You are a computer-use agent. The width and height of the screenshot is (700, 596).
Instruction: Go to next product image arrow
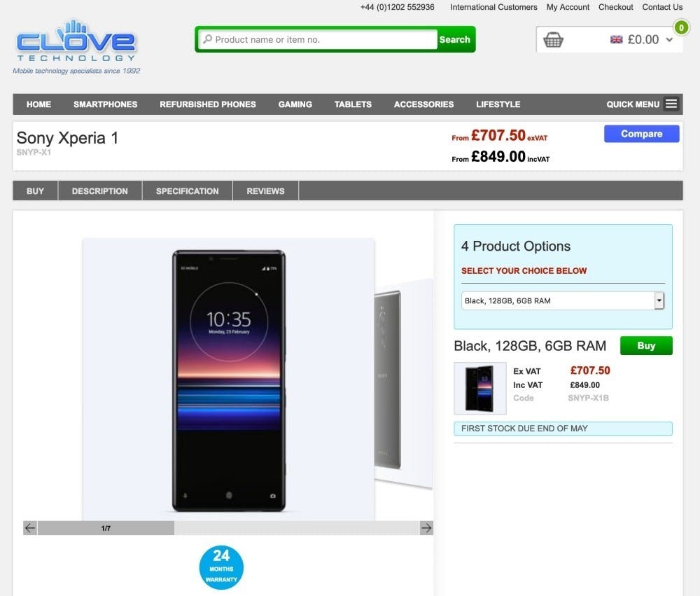point(426,528)
